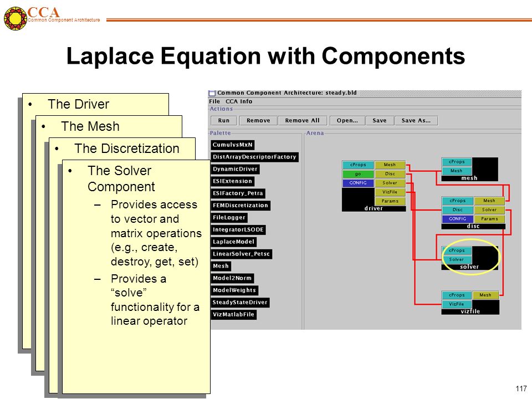Select DistArrayDescriptorFactory in the palette
The height and width of the screenshot is (399, 532).
(254, 157)
